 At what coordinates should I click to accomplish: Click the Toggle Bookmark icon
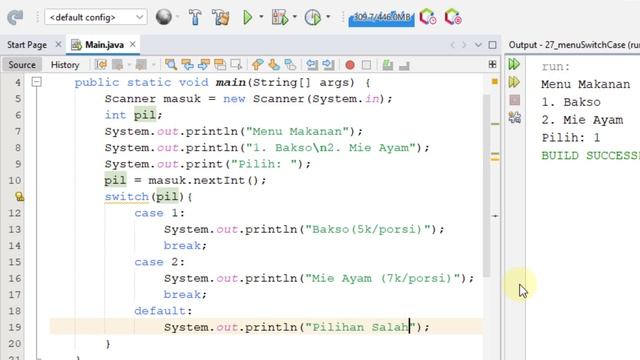click(x=290, y=64)
